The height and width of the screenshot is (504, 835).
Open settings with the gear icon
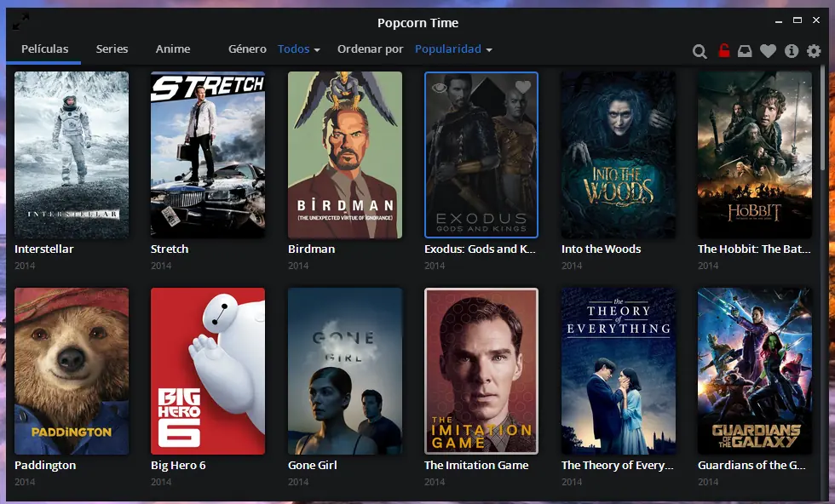pyautogui.click(x=814, y=51)
